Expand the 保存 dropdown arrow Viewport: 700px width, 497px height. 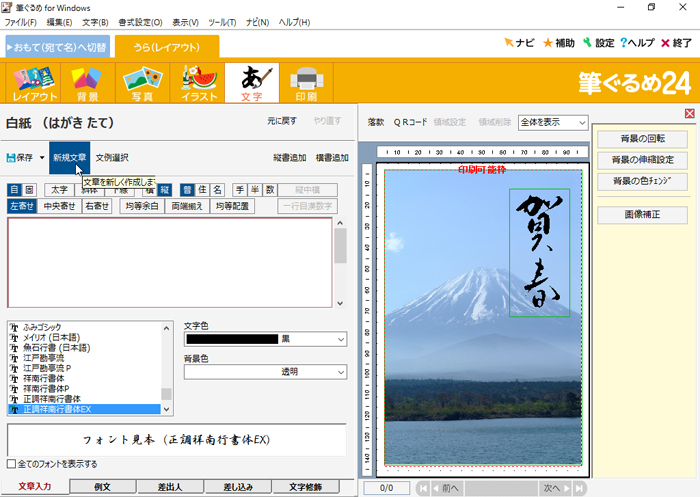(42, 158)
